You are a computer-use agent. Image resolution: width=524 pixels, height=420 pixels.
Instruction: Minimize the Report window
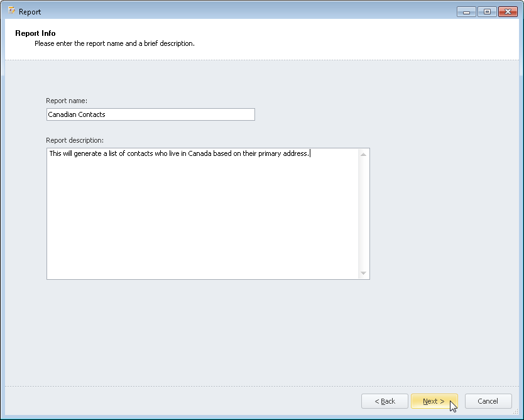point(466,11)
